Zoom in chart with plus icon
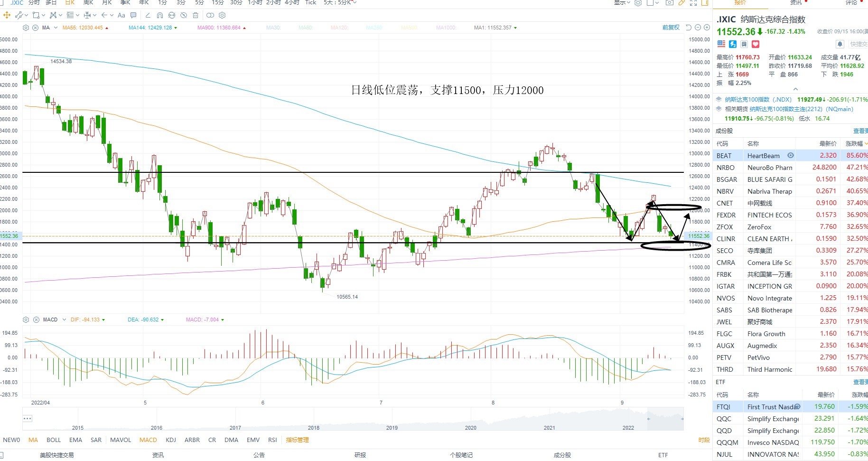The image size is (868, 461). (x=707, y=28)
